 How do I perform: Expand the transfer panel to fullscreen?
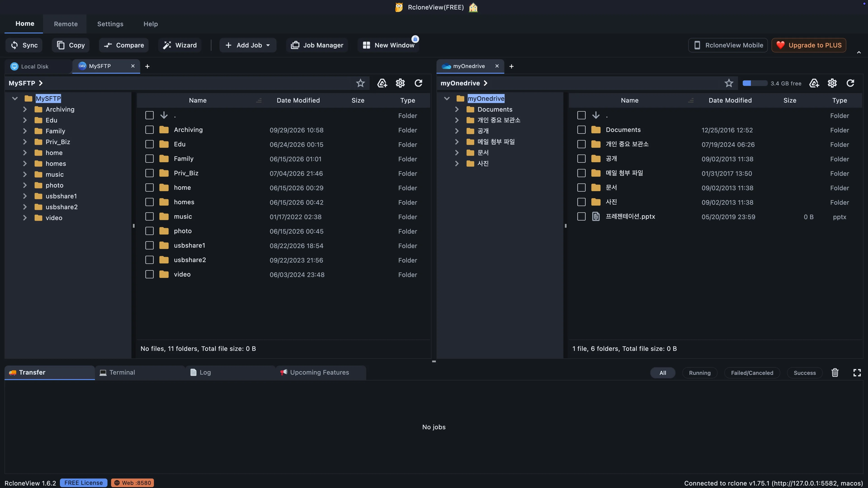click(x=857, y=373)
